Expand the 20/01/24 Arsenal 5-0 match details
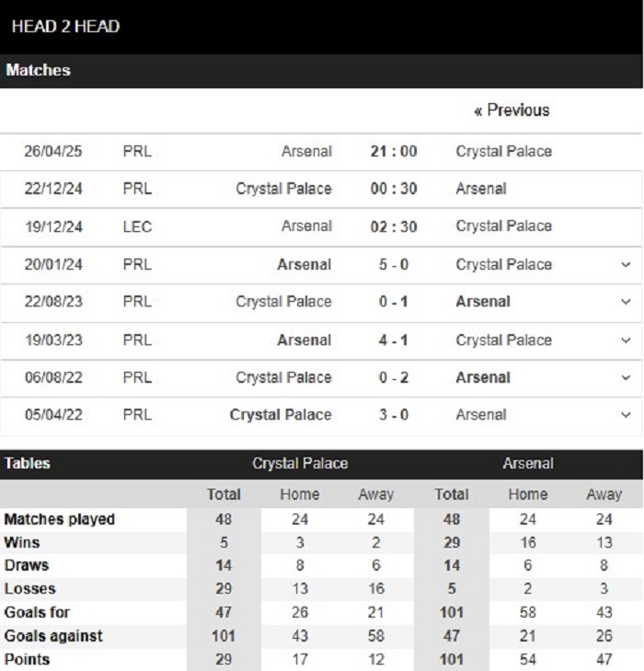This screenshot has height=671, width=644. [626, 264]
